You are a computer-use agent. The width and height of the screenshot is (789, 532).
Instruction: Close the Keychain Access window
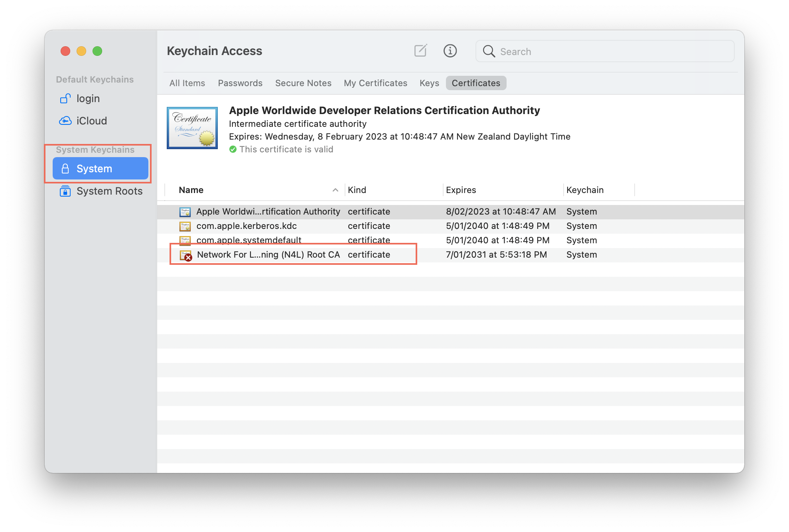pos(65,51)
